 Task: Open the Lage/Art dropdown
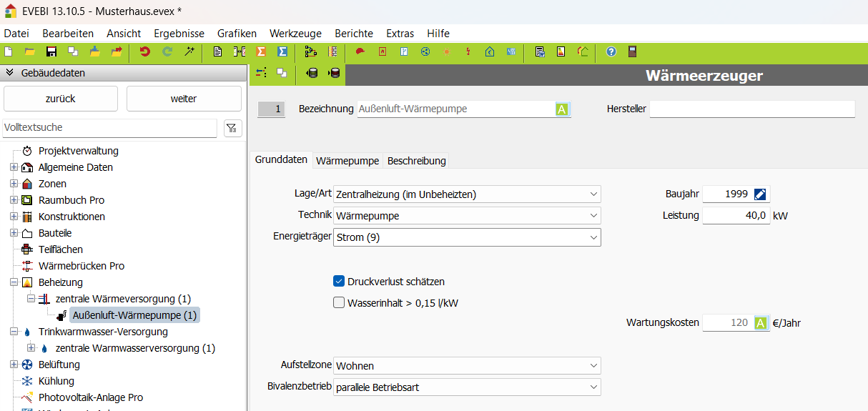(x=467, y=194)
